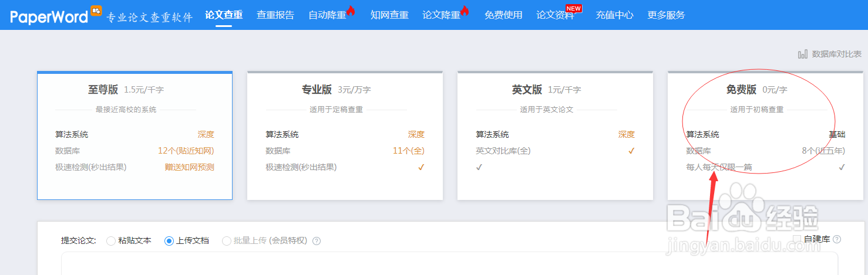Viewport: 868px width, 275px height.
Task: Click the orange checkmark beside 英文对比库(全)
Action: coord(631,151)
